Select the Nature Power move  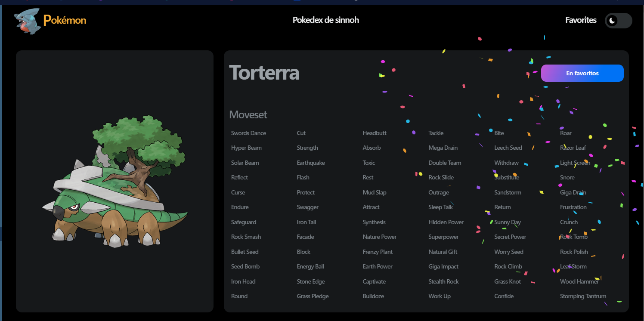point(380,237)
